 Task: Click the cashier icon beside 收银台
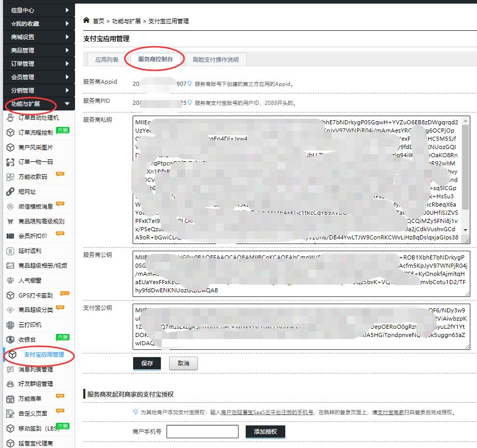[x=10, y=340]
